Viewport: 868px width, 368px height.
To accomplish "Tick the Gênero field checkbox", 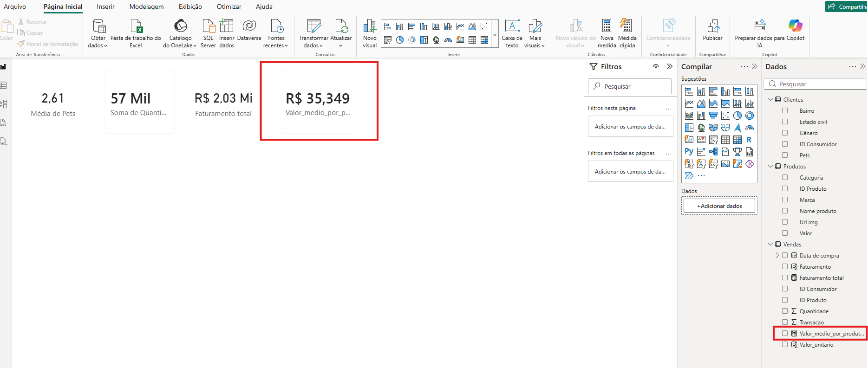I will (785, 133).
